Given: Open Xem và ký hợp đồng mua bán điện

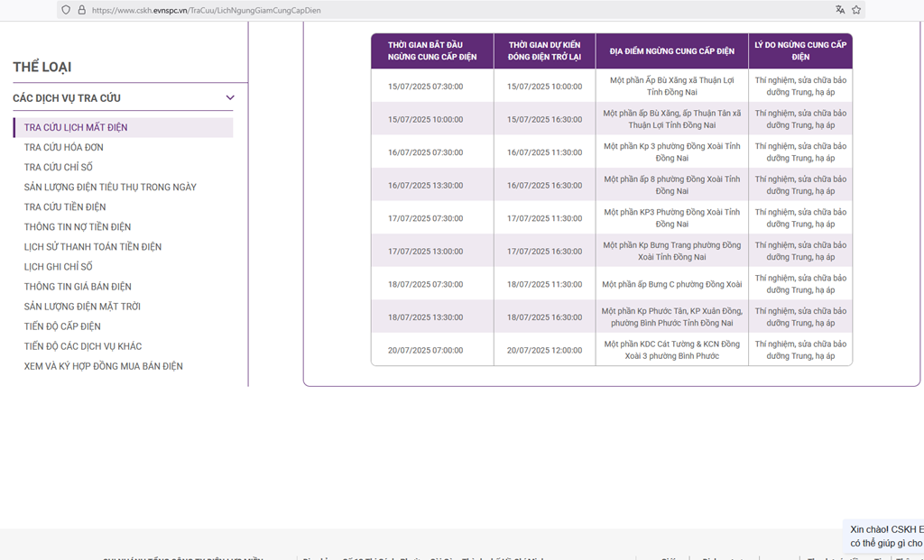Looking at the screenshot, I should [104, 365].
